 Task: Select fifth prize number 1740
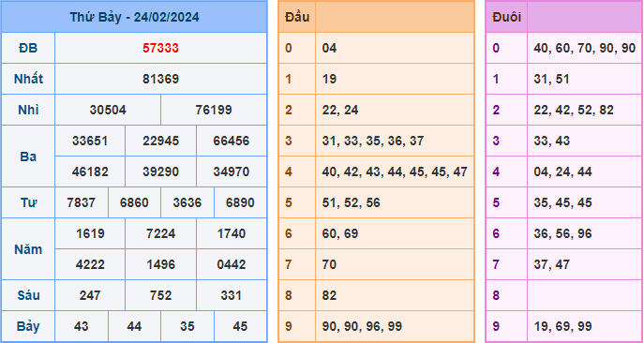pos(232,233)
